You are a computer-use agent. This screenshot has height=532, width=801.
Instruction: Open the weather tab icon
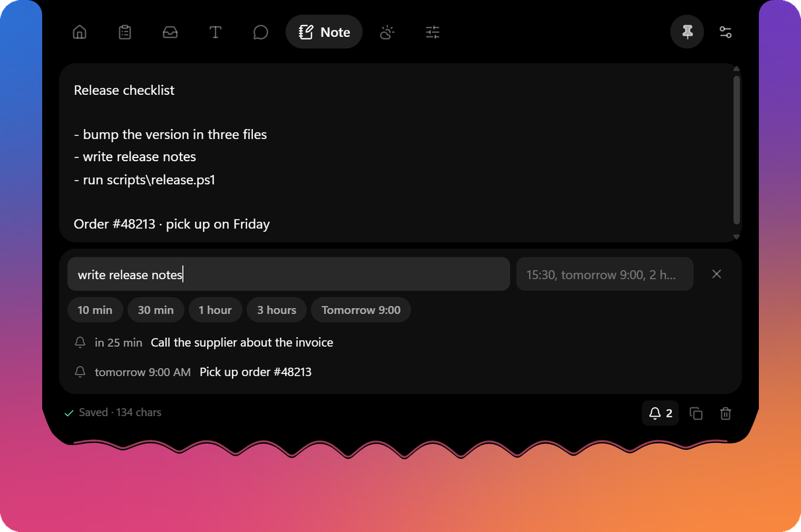tap(387, 32)
